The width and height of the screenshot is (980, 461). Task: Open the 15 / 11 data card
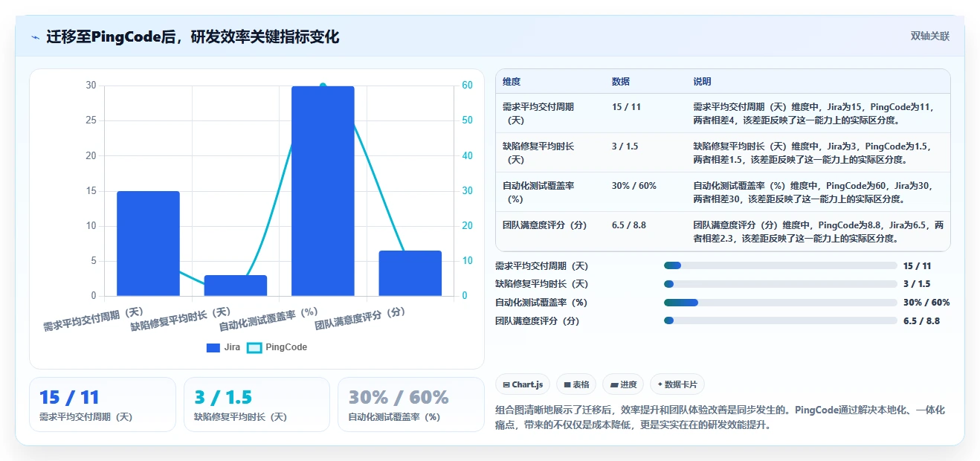(x=103, y=404)
